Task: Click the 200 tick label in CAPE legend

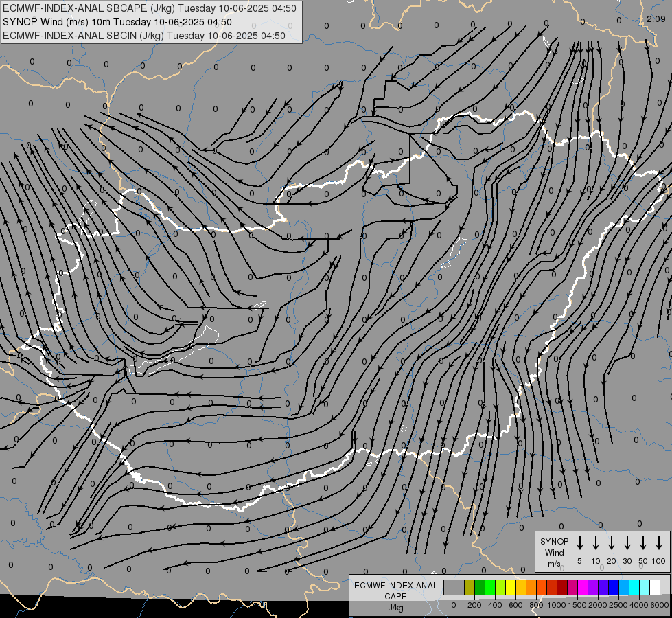Action: click(474, 605)
